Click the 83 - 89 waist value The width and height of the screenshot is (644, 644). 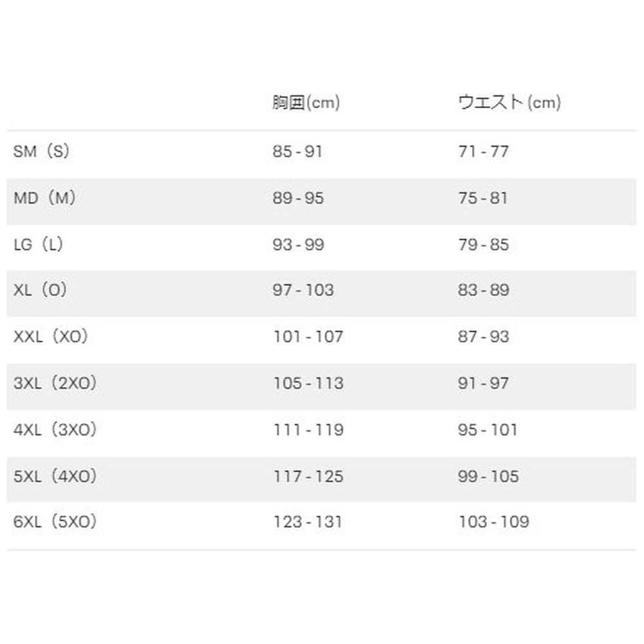pyautogui.click(x=484, y=290)
